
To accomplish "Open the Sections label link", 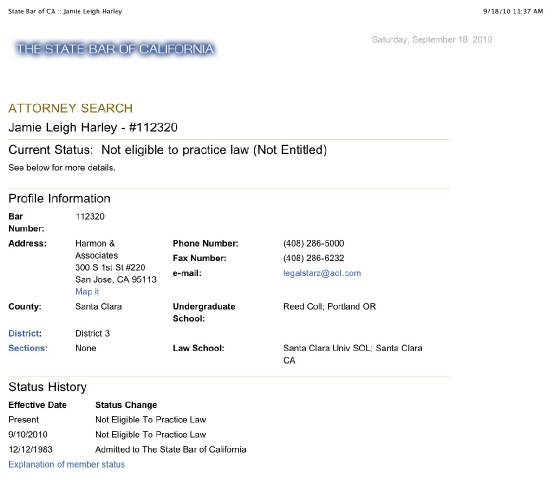I will click(x=28, y=348).
